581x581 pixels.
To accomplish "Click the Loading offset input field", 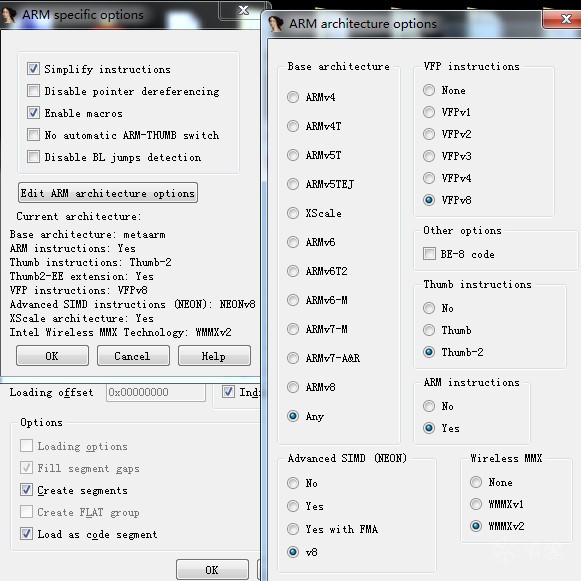I will [156, 392].
